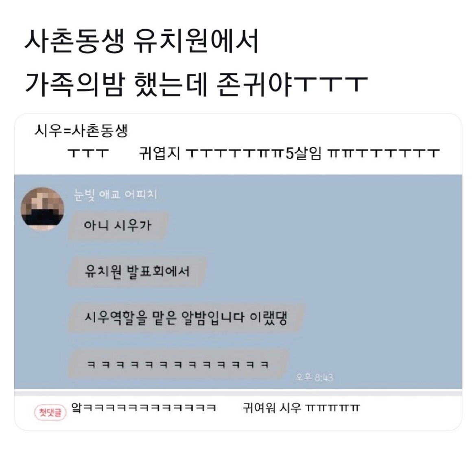Click the short ㅜㅜㅜ reply text
This screenshot has width=476, height=460.
(88, 153)
